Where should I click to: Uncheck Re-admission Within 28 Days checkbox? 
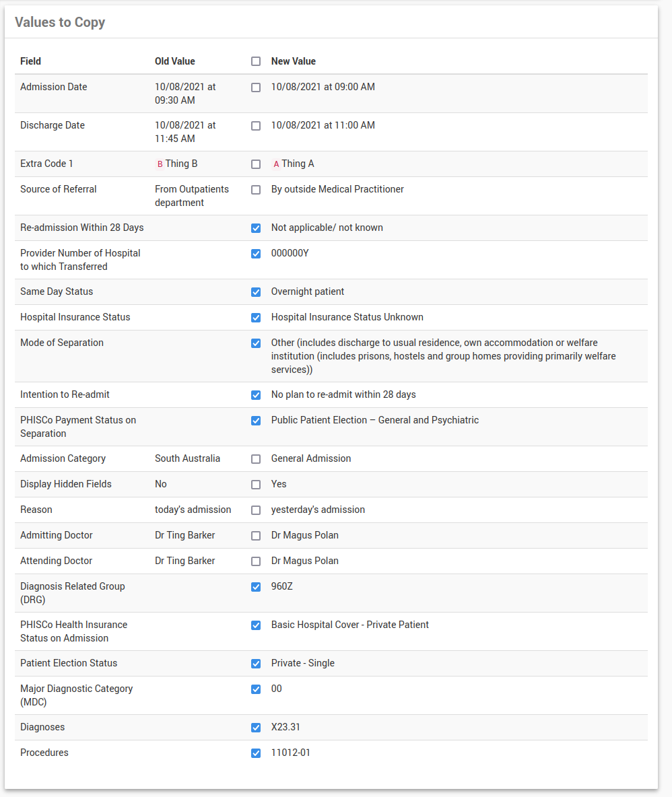pos(256,228)
